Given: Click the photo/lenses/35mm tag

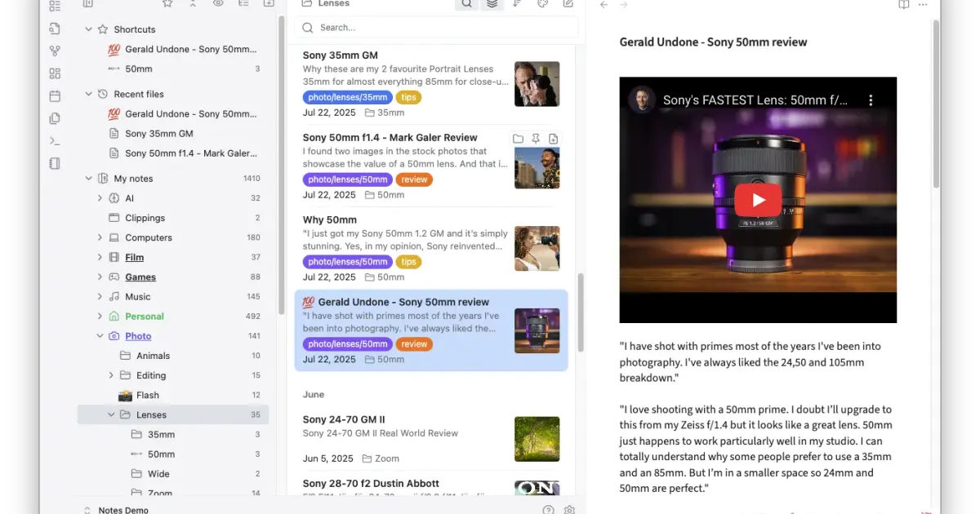Looking at the screenshot, I should click(x=348, y=98).
